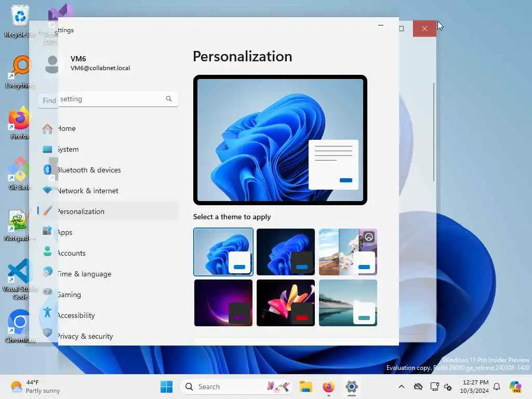
Task: Select Visual Studio Code desktop shortcut
Action: coord(20,279)
